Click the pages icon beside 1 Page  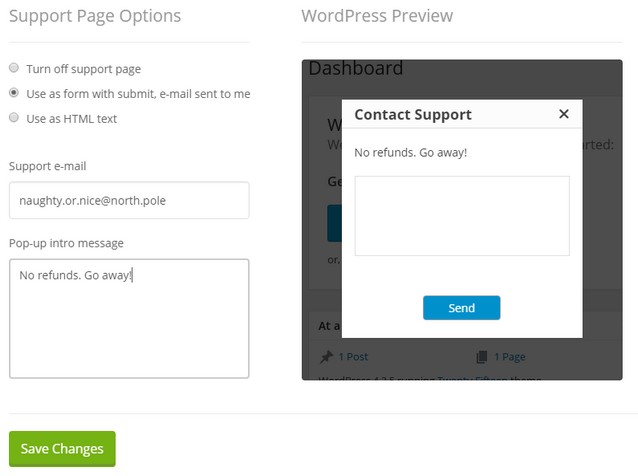[x=482, y=356]
